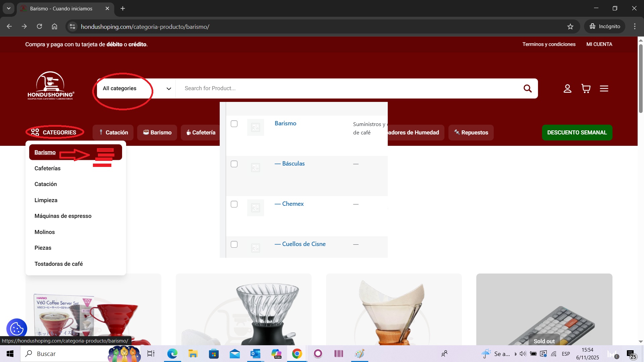The image size is (644, 362).
Task: Open the shopping cart icon
Action: click(x=586, y=88)
